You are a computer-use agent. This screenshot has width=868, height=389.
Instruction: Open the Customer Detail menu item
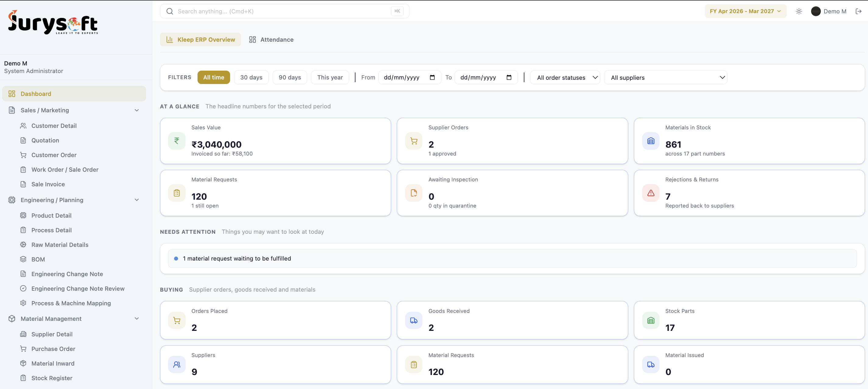pos(54,126)
